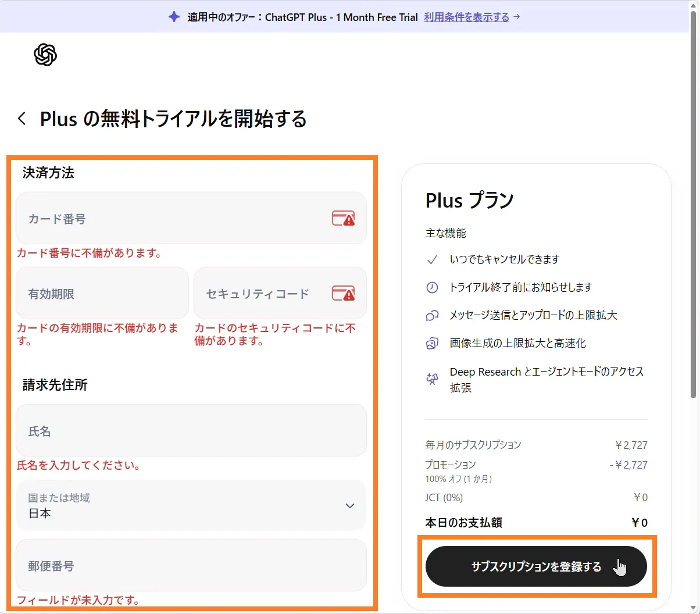Click card error icon in カード番号 field
The height and width of the screenshot is (614, 700).
tap(343, 219)
